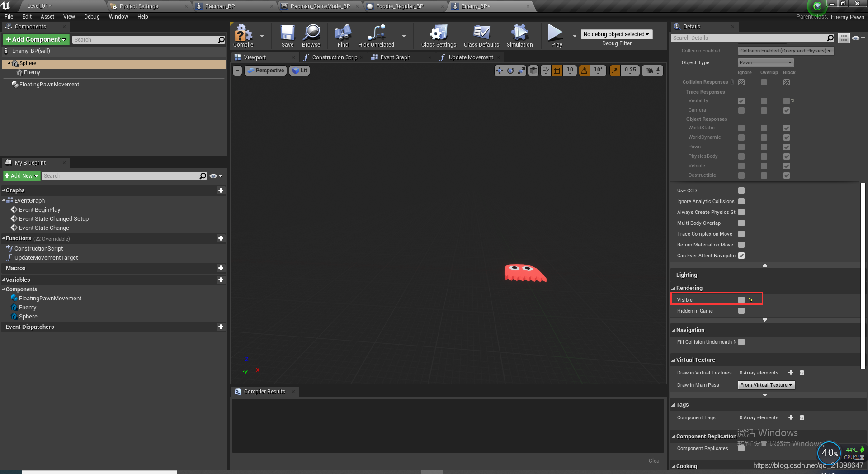Screen dimensions: 868x474
Task: Select the translate gizmo tool in viewport
Action: pyautogui.click(x=499, y=71)
